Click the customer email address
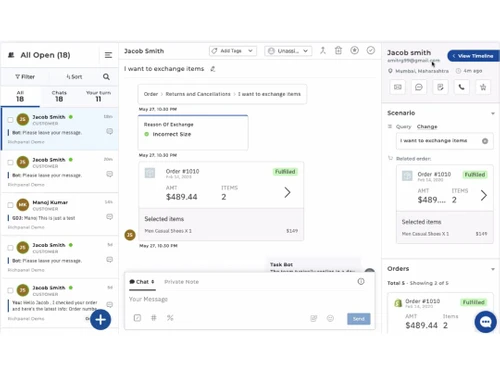Viewport: 500px width, 375px height. pyautogui.click(x=413, y=61)
